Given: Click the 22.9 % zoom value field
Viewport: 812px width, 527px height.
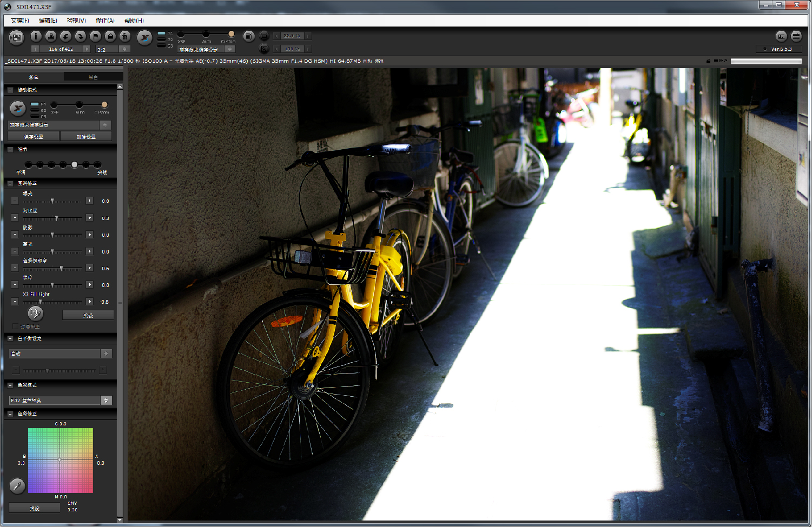Looking at the screenshot, I should pyautogui.click(x=292, y=36).
